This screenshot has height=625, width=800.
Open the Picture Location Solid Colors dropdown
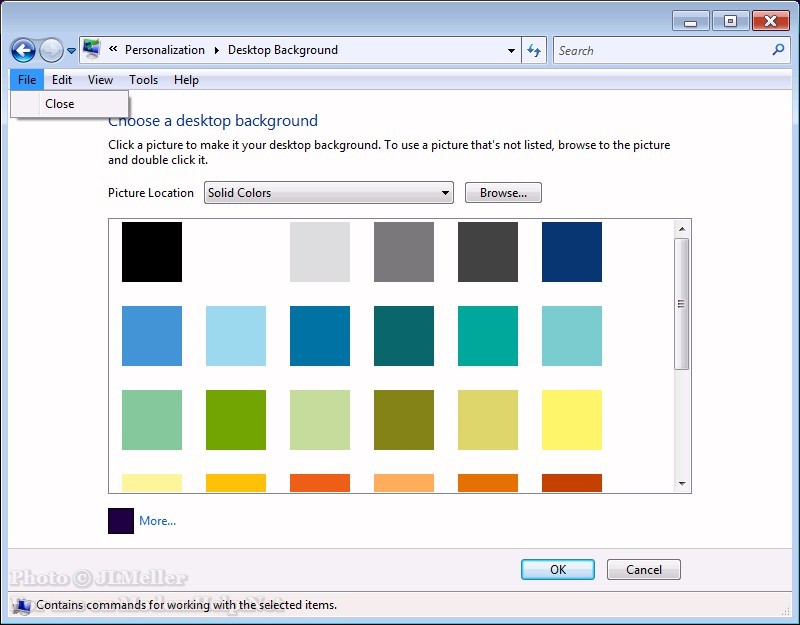point(329,192)
